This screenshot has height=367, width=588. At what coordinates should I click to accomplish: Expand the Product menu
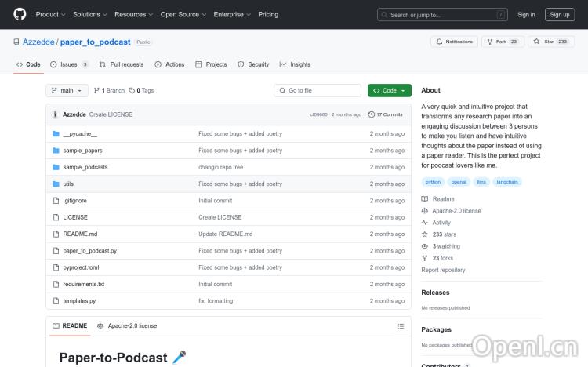point(50,14)
